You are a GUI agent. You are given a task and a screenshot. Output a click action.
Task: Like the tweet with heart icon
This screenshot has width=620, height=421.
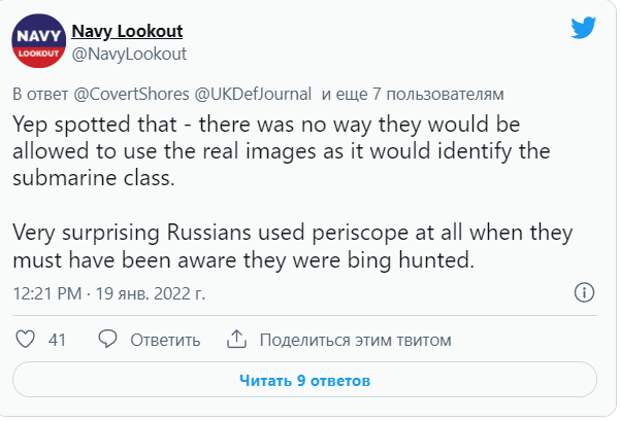pos(25,339)
